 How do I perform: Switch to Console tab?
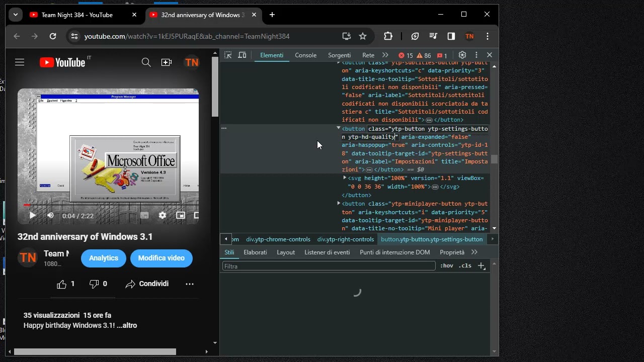point(306,55)
